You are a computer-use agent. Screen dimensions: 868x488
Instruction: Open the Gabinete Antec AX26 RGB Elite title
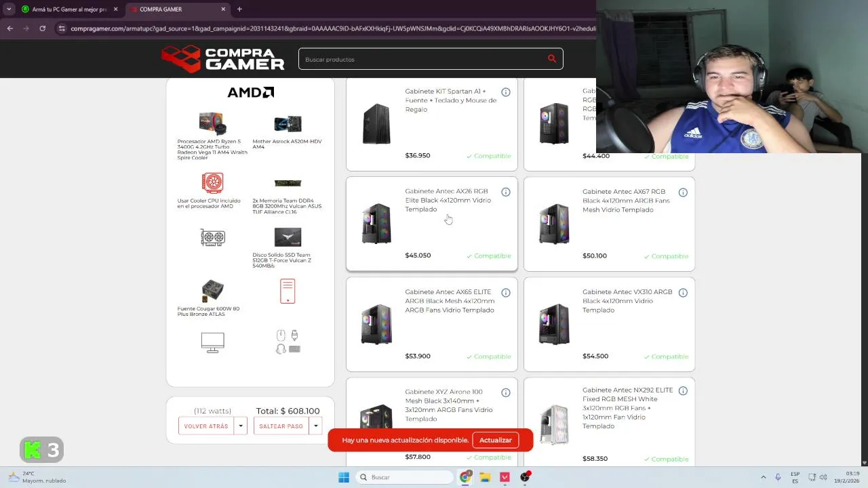tap(448, 200)
